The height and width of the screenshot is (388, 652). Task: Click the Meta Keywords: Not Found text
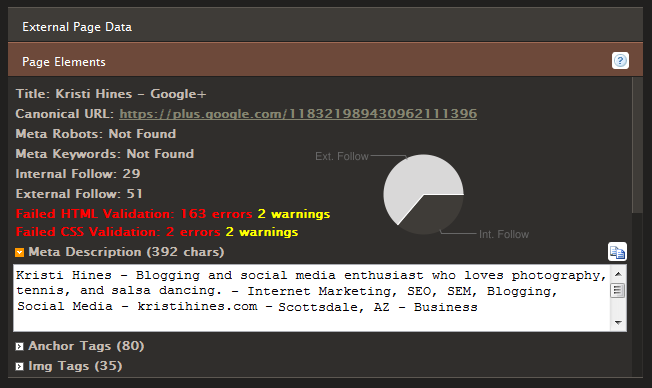(x=105, y=154)
